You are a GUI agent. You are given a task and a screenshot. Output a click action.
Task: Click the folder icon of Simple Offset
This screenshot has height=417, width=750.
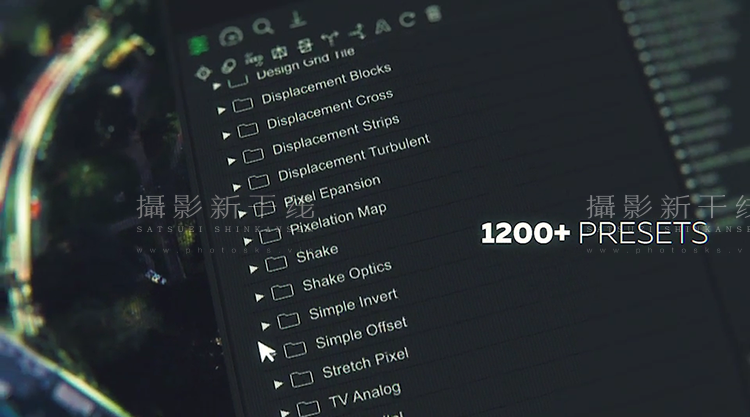295,350
